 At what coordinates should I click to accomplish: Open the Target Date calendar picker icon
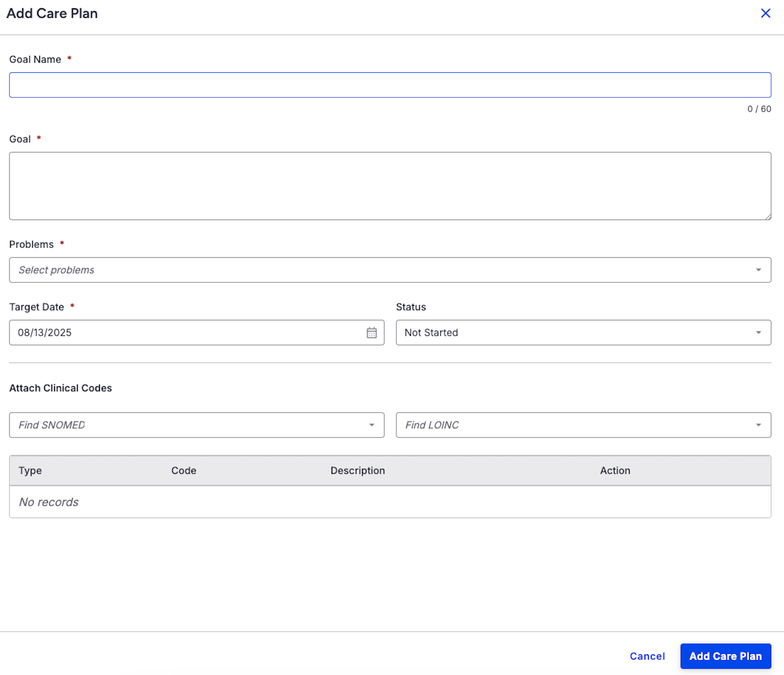(x=371, y=333)
